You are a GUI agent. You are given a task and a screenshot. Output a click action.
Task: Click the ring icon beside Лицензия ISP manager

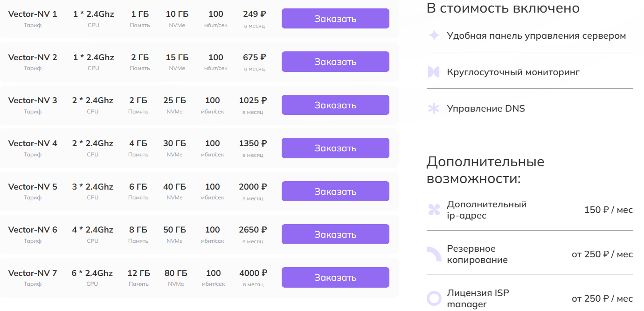coord(434,298)
